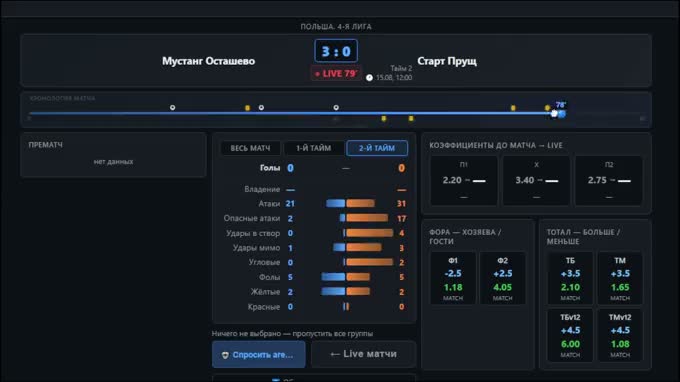The width and height of the screenshot is (680, 382).
Task: Select the Ф1 -2.5 handicap at 1.18
Action: click(453, 278)
